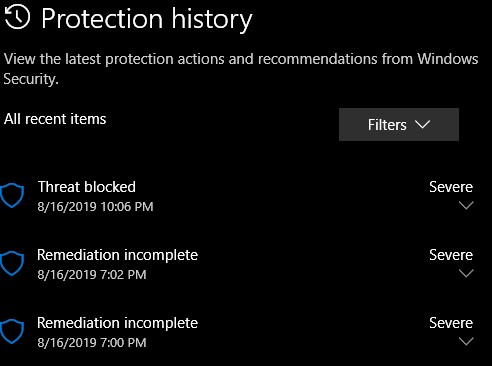Expand the Threat blocked entry using its chevron
Viewport: 492px width, 366px height.
466,205
